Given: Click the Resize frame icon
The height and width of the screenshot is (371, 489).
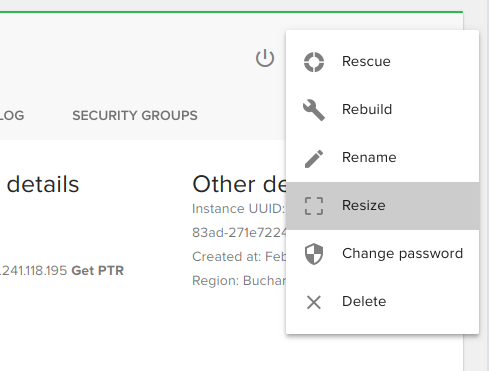Looking at the screenshot, I should pos(314,206).
